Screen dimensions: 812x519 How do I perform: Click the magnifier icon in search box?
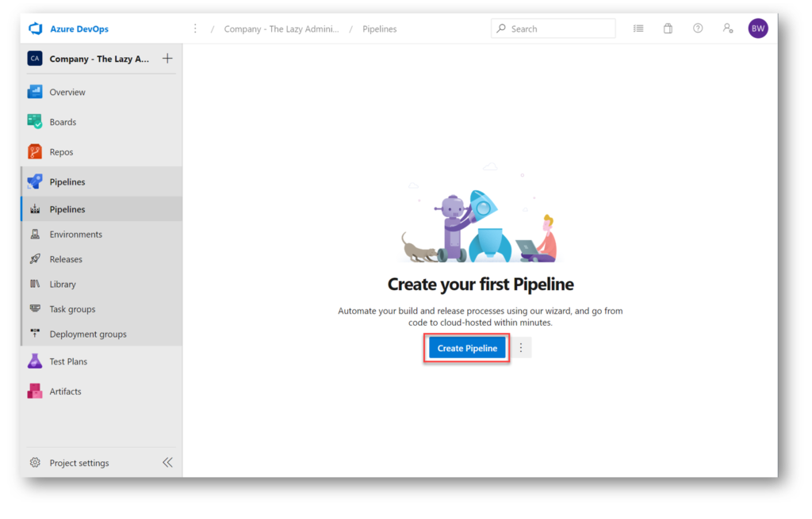click(501, 29)
